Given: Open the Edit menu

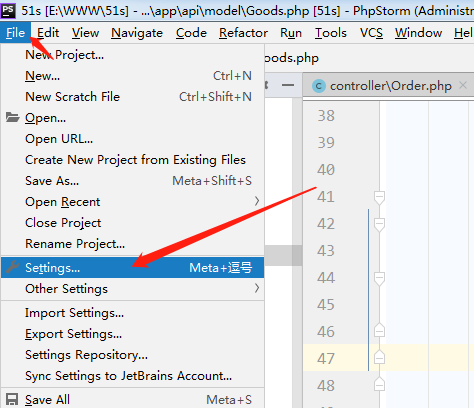Looking at the screenshot, I should click(x=48, y=33).
